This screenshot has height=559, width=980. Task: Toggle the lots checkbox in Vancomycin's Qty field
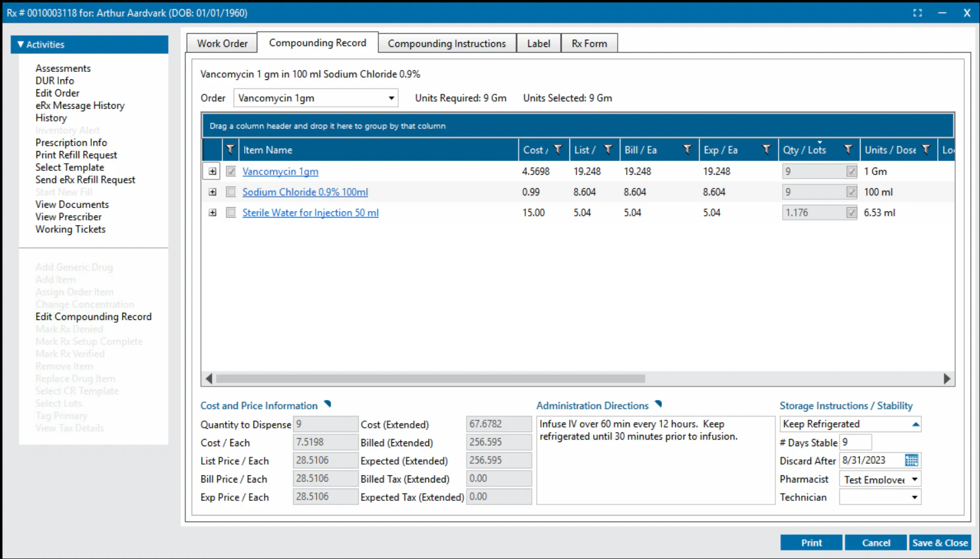tap(852, 170)
